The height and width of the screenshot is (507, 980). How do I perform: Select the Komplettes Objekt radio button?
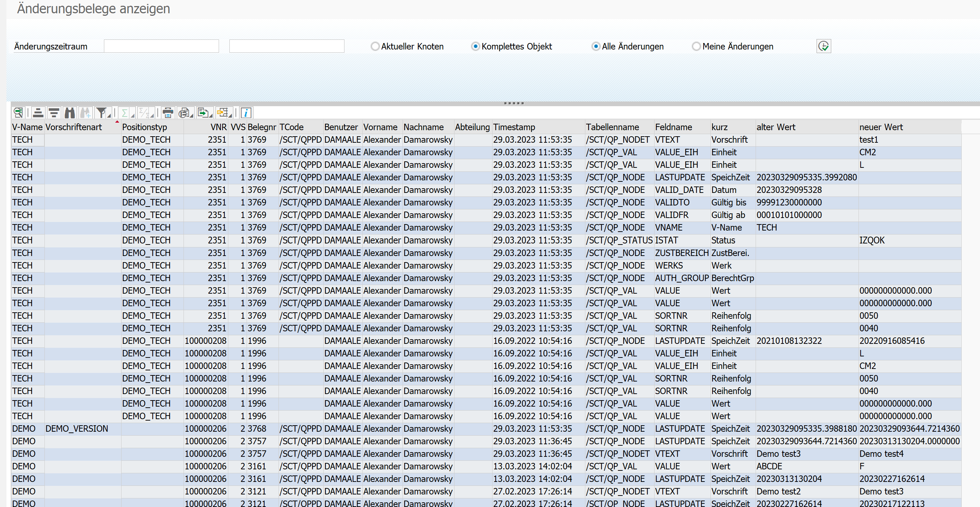(x=475, y=47)
